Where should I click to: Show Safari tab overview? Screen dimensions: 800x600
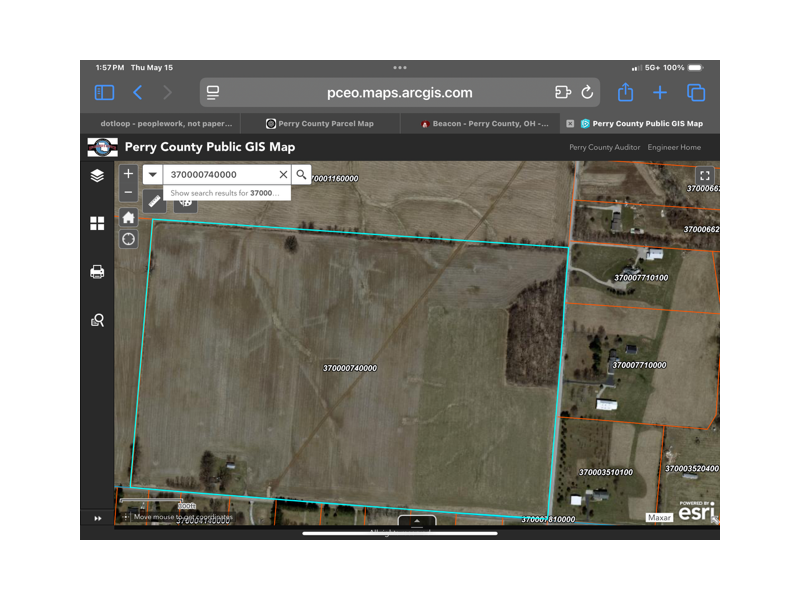(696, 92)
